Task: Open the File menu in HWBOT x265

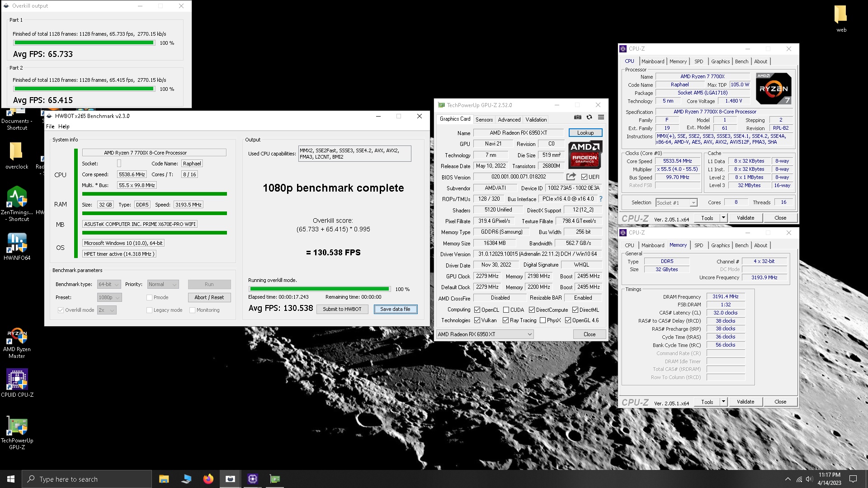Action: click(50, 127)
